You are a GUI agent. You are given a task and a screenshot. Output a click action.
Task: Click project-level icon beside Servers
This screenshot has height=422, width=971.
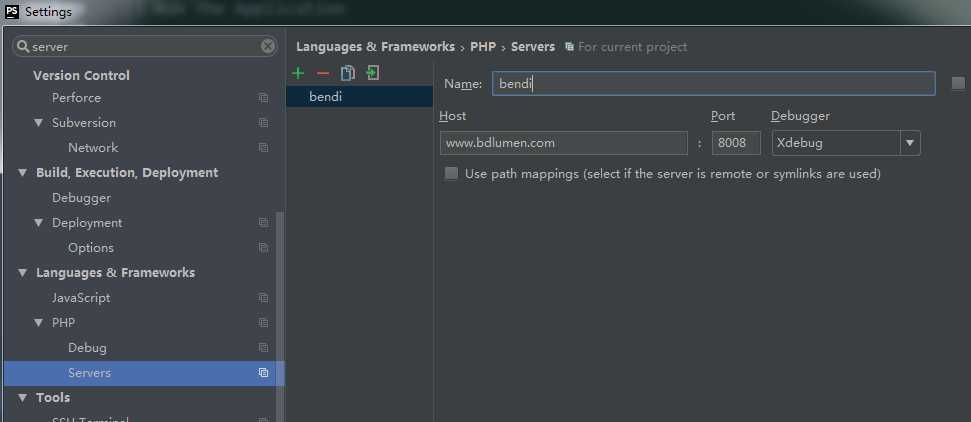coord(263,372)
